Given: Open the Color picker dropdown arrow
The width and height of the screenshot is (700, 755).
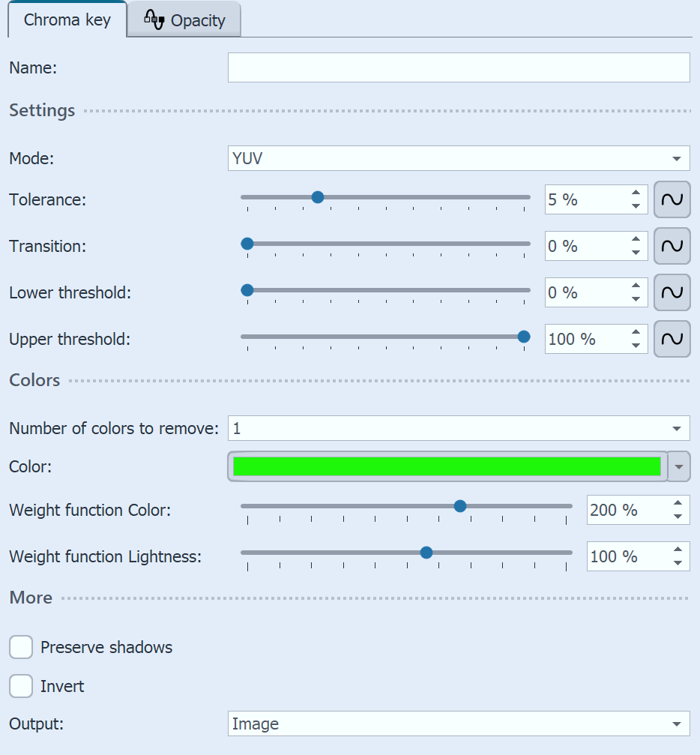Looking at the screenshot, I should [x=679, y=466].
